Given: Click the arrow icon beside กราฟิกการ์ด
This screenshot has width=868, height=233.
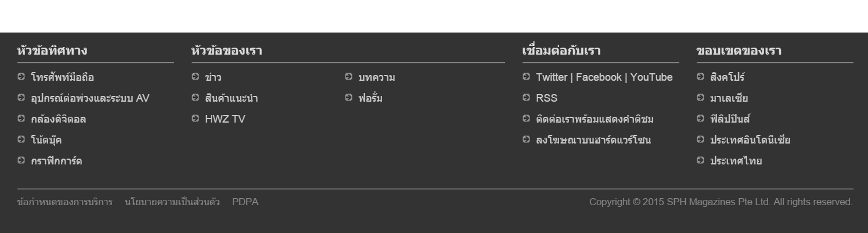Looking at the screenshot, I should [x=21, y=160].
